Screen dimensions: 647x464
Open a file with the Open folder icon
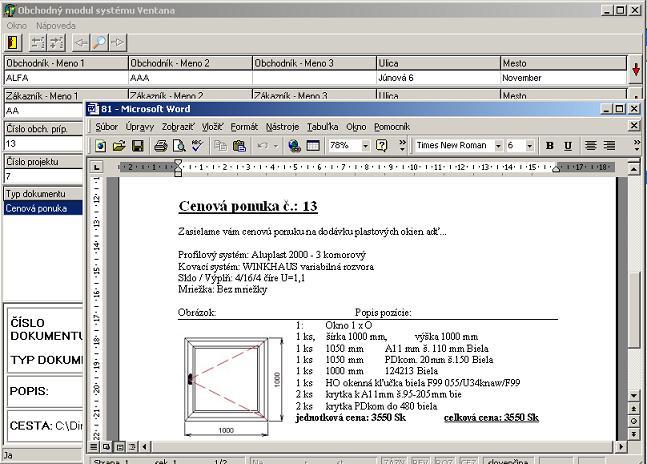tap(119, 145)
